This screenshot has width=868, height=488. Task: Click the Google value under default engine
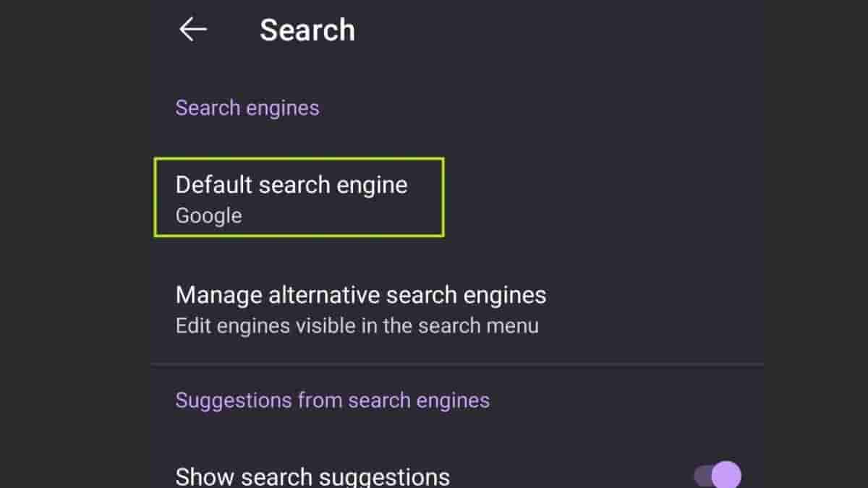tap(208, 216)
